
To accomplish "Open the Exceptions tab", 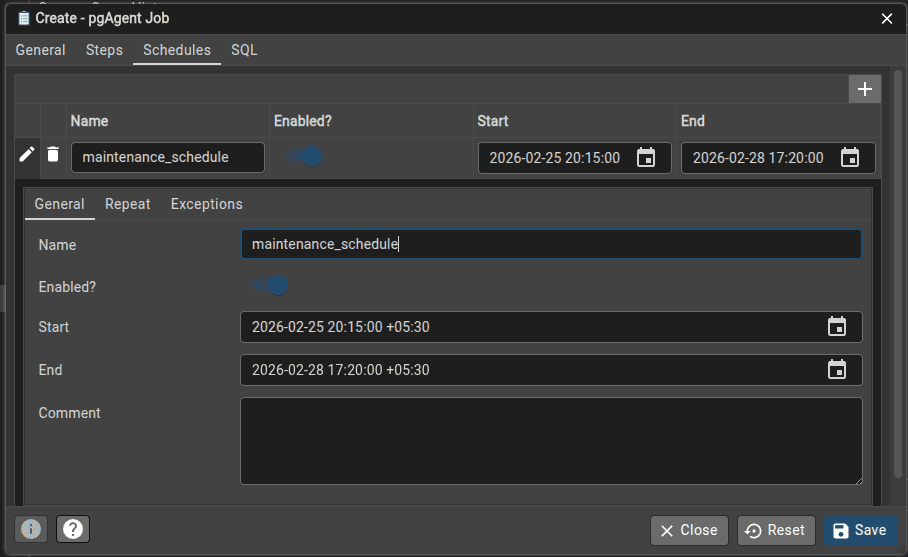I will tap(207, 204).
